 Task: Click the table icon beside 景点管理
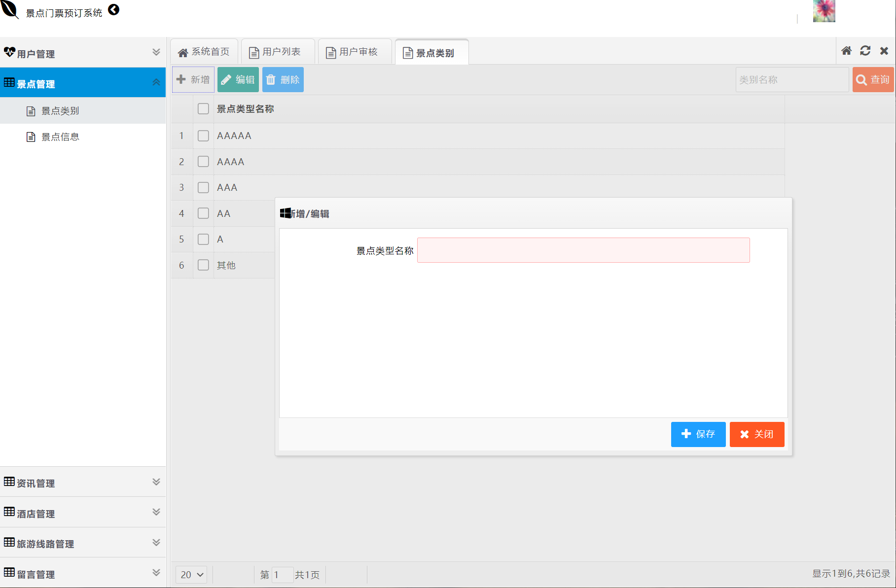coord(9,82)
